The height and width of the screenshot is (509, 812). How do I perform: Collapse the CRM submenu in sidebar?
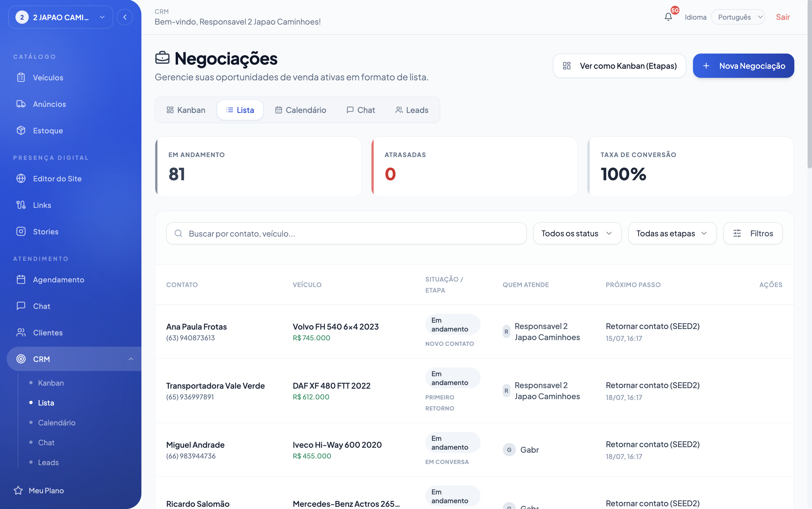[131, 359]
